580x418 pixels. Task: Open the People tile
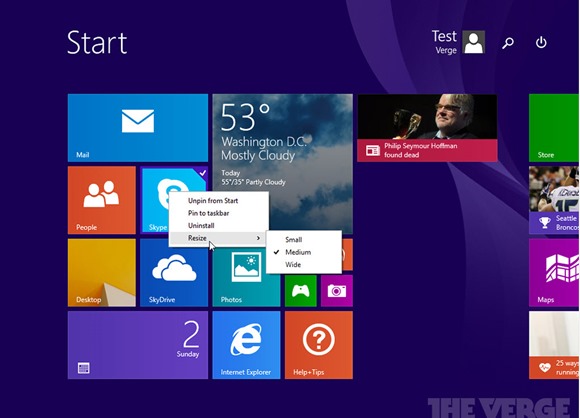[x=102, y=200]
